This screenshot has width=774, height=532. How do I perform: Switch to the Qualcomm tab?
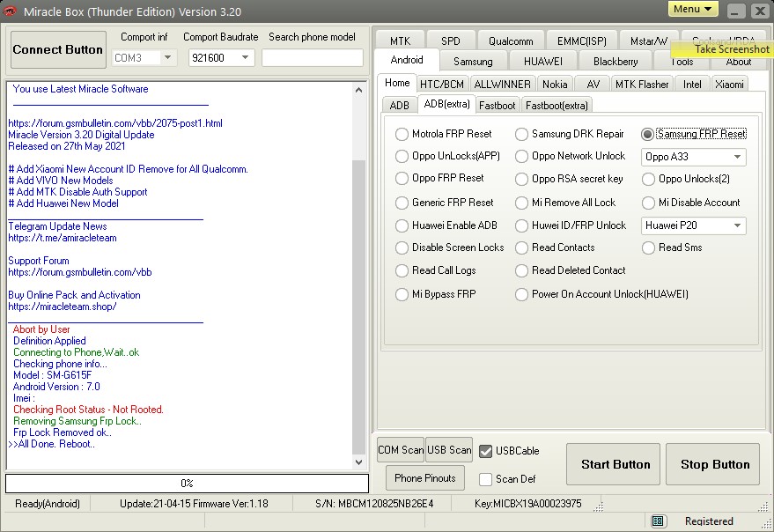[511, 41]
